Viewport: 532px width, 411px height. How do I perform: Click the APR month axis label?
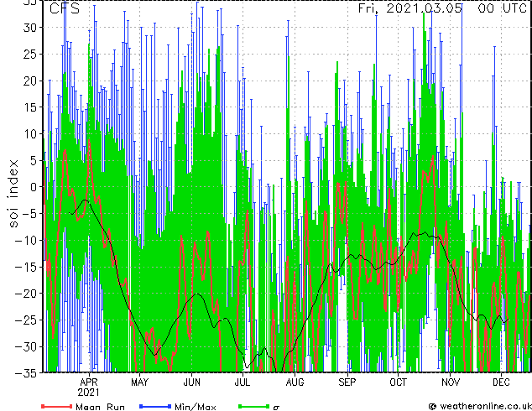(x=89, y=382)
